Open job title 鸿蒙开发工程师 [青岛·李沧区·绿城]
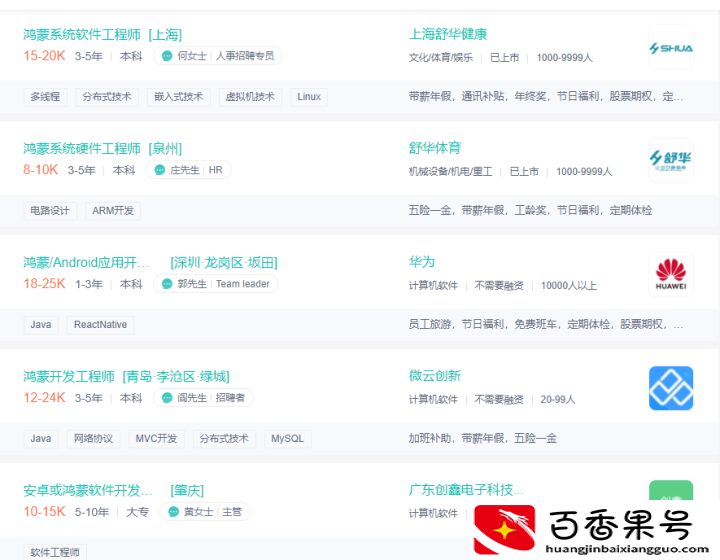720x560 pixels. tap(126, 376)
